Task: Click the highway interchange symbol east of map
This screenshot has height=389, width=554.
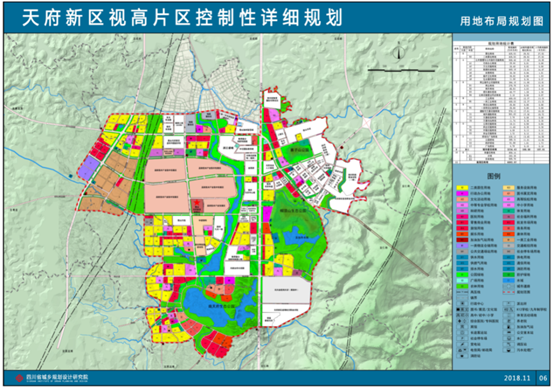Action: 366,123
